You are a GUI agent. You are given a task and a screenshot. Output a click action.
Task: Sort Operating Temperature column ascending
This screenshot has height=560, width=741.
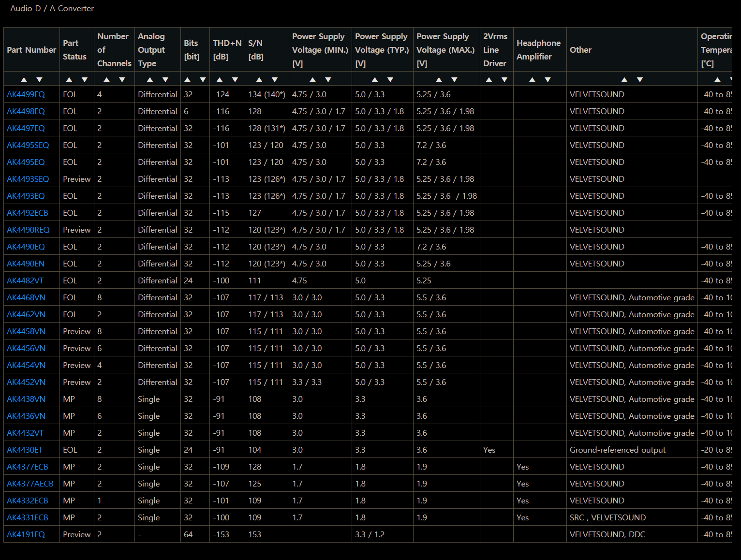tap(717, 80)
